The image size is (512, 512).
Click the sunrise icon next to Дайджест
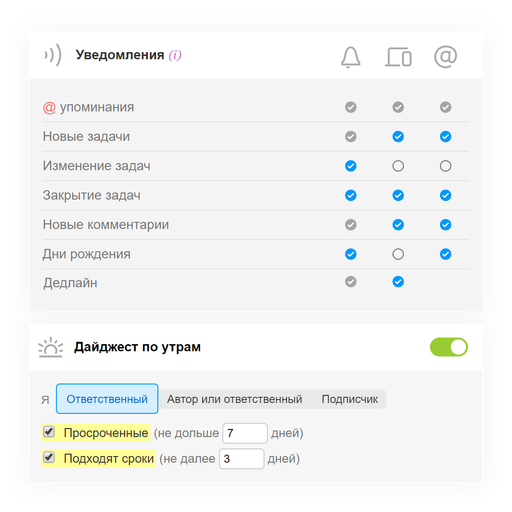tap(51, 347)
